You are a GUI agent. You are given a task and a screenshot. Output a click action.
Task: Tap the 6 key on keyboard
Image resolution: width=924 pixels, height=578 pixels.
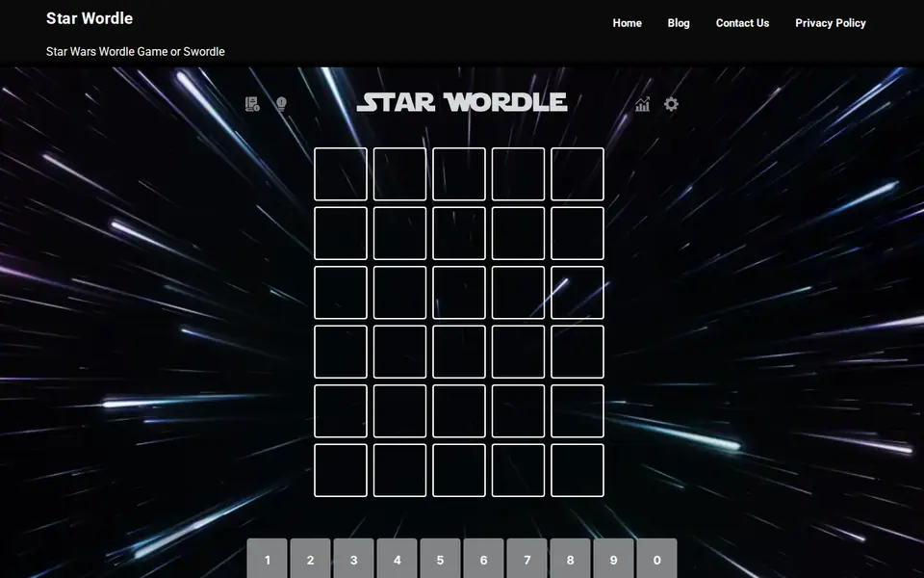(484, 559)
